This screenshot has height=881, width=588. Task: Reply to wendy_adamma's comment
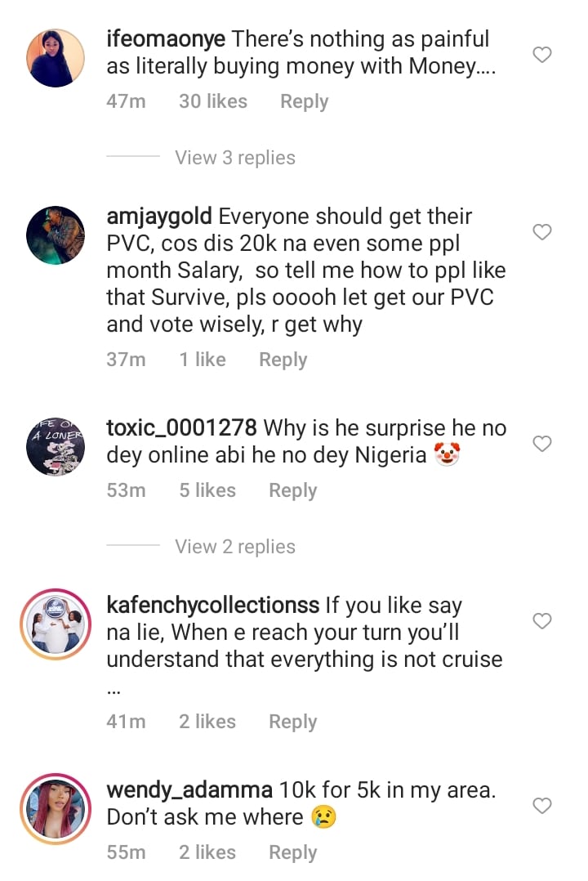click(x=292, y=852)
